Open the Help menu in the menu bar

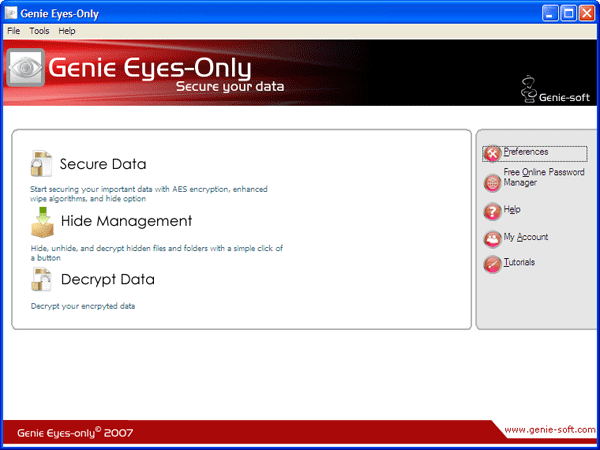tap(67, 31)
